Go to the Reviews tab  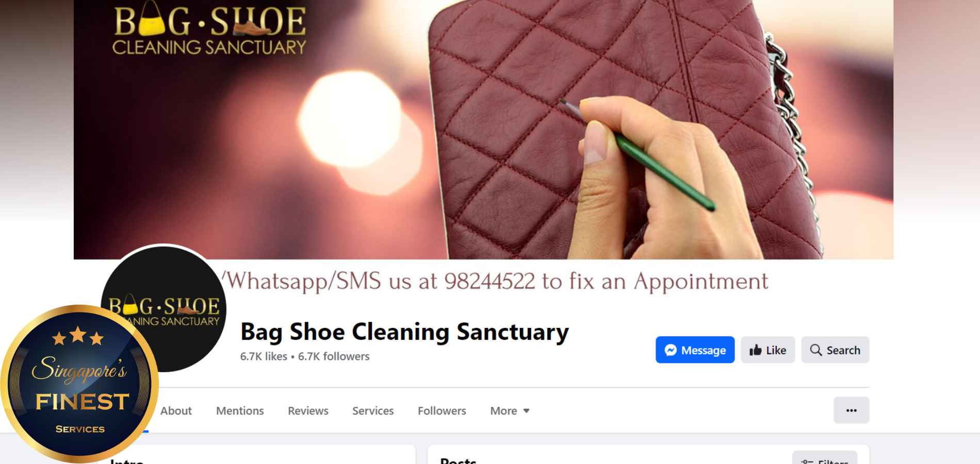(308, 411)
